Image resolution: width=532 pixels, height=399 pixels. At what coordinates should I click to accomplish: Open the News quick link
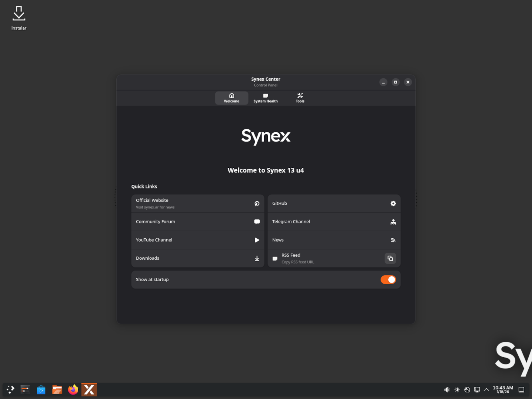coord(334,240)
